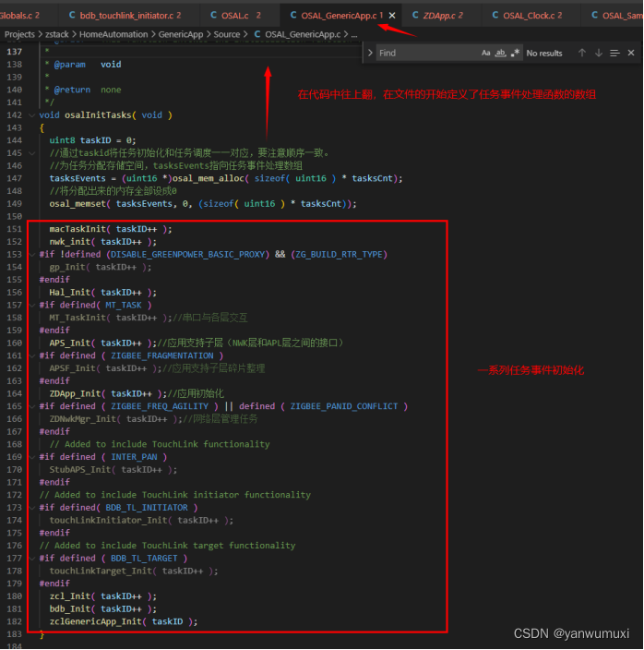Toggle Use Regular Expression in Find
Image resolution: width=644 pixels, height=650 pixels.
[515, 53]
